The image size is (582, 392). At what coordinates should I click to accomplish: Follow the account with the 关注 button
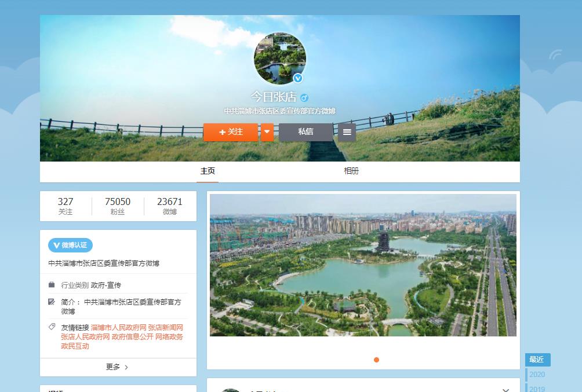click(x=231, y=132)
